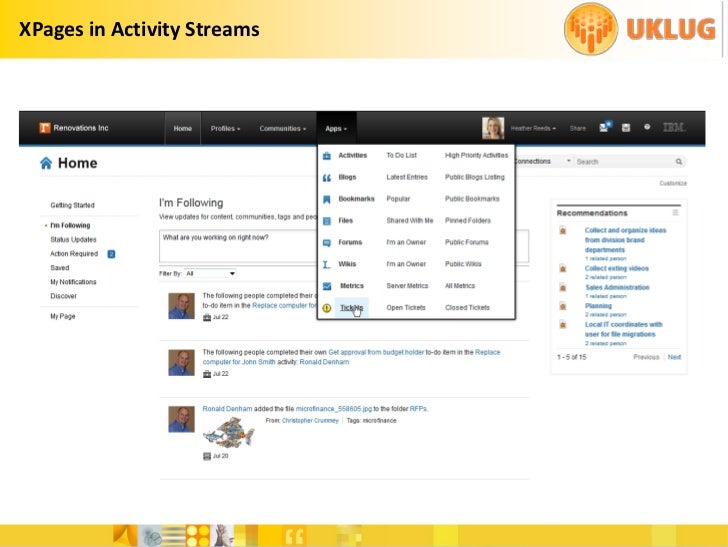728x547 pixels.
Task: Select Saved in sidebar
Action: [x=59, y=268]
